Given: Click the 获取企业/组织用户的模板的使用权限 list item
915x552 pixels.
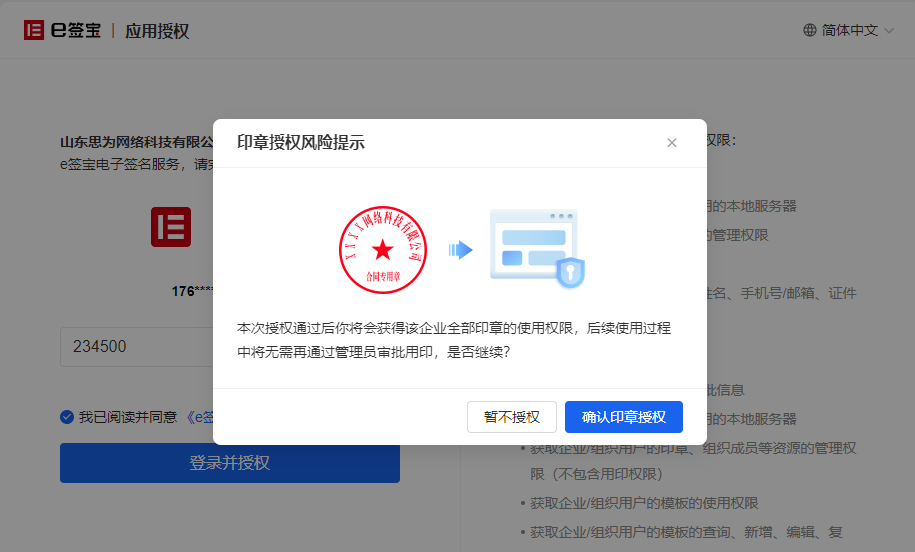Looking at the screenshot, I should (x=644, y=503).
